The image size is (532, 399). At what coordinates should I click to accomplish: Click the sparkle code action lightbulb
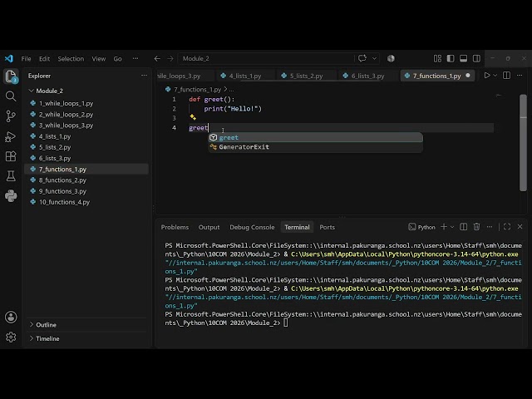(193, 117)
